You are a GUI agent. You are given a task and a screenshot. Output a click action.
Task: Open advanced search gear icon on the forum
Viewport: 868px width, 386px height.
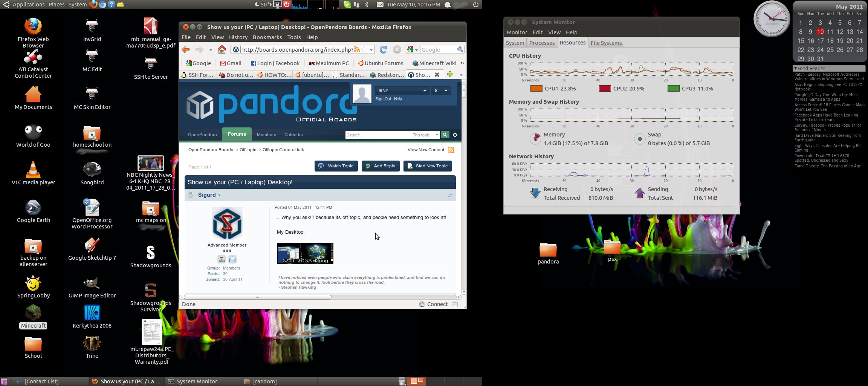(x=455, y=135)
